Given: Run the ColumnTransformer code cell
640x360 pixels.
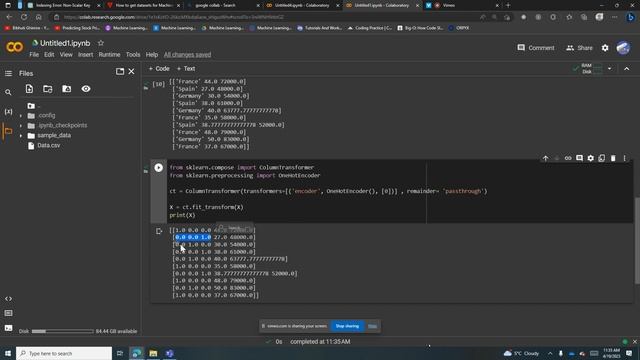Looking at the screenshot, I should 158,167.
